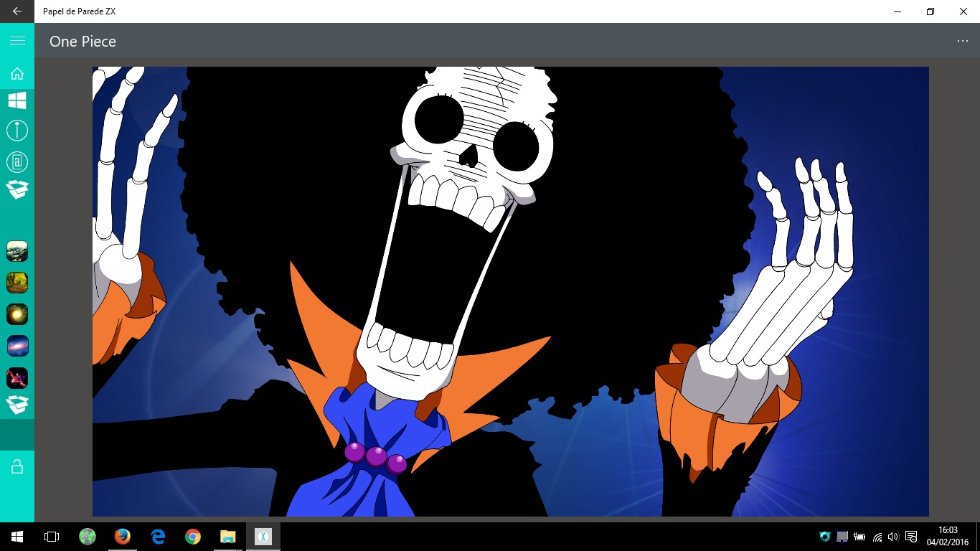Open the volume icon in the system tray

[892, 536]
